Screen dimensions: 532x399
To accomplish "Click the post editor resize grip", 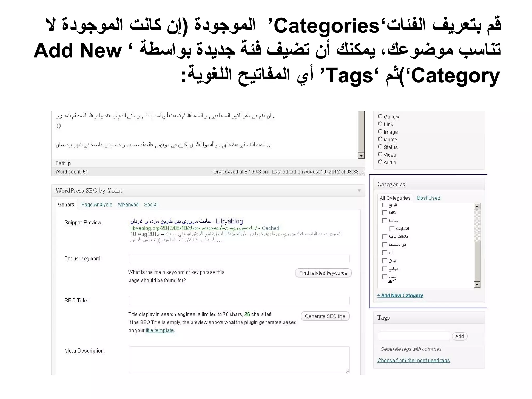I will click(x=362, y=173).
